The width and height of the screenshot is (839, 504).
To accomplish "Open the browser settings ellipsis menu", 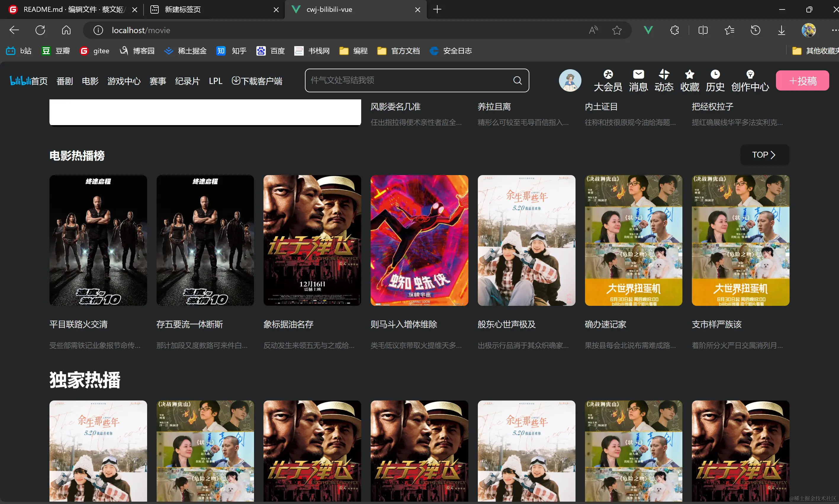I will 835,30.
